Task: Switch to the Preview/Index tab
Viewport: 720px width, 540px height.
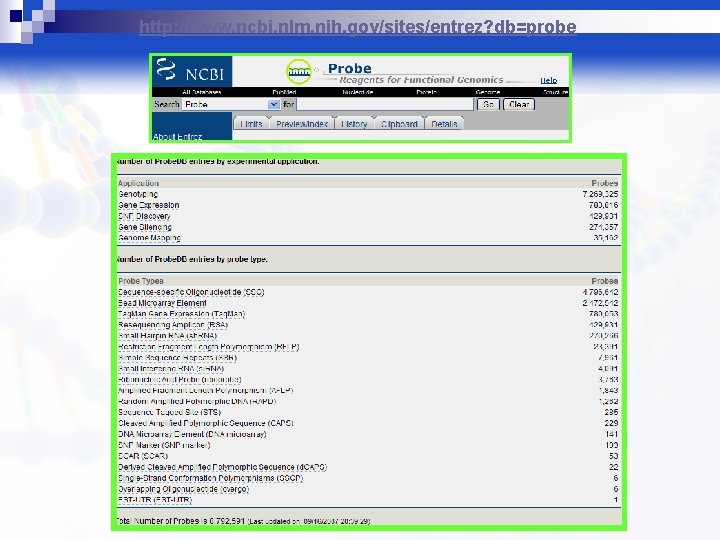Action: coord(302,124)
